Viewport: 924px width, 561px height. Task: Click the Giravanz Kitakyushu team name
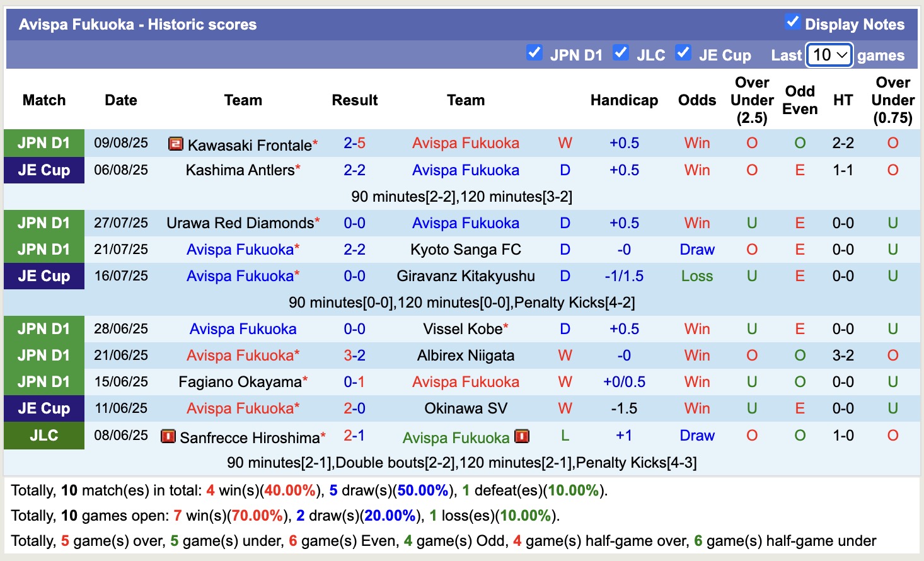click(x=466, y=275)
